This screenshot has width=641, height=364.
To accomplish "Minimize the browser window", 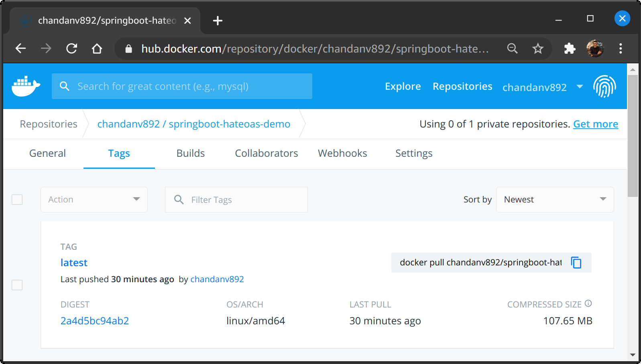I will click(x=558, y=19).
